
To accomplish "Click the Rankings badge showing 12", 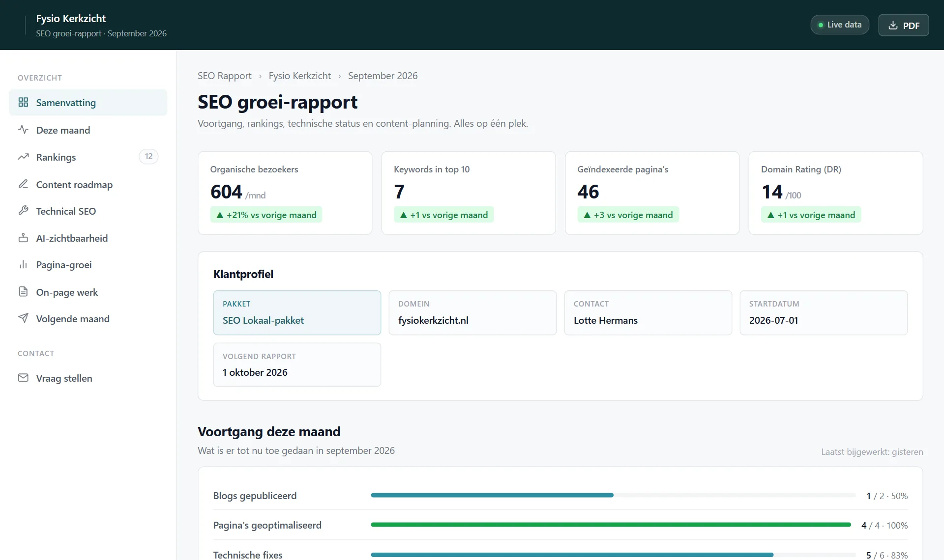I will click(x=148, y=157).
